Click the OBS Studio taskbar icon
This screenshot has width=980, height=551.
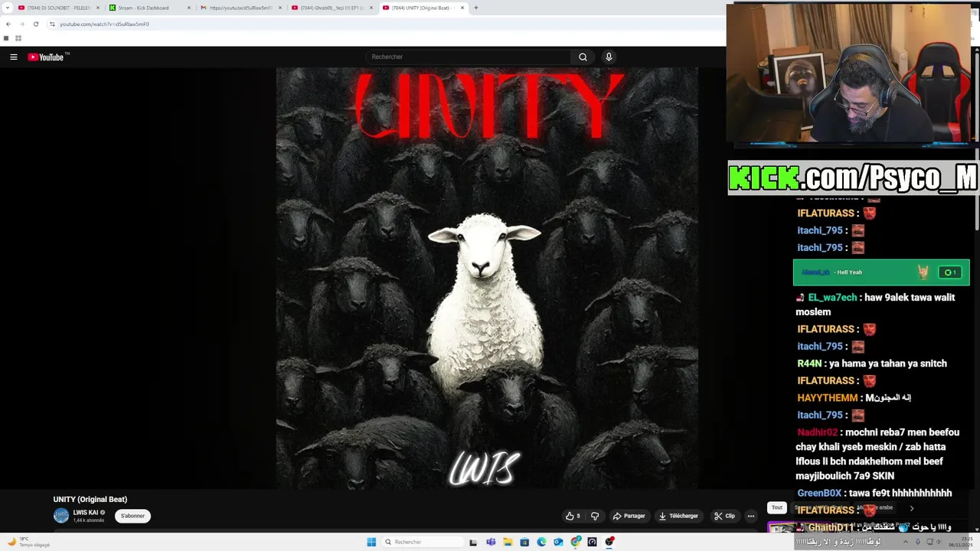coord(609,542)
